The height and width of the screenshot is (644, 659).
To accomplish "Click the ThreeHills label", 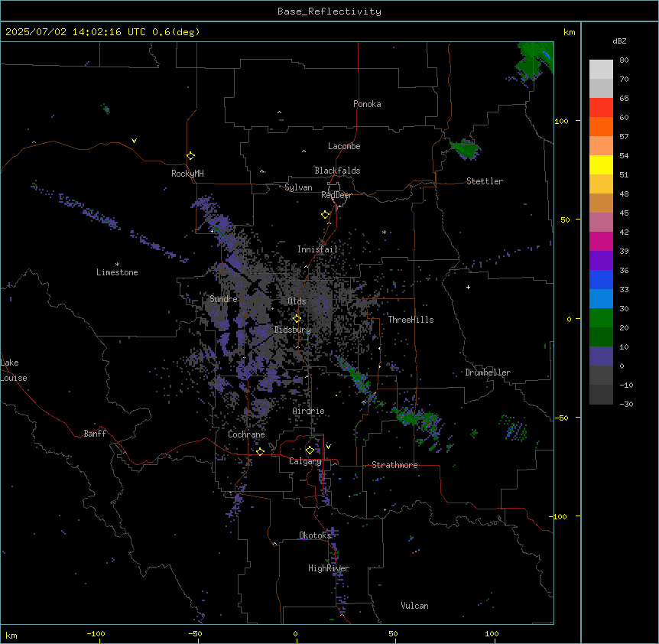I will 411,320.
